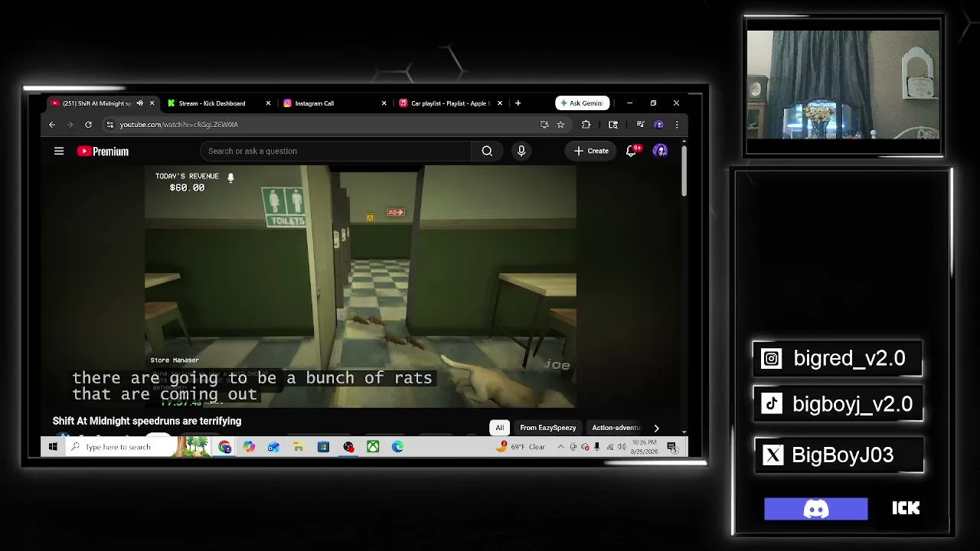Reload the YouTube page
Screen dimensions: 980x551
click(88, 125)
